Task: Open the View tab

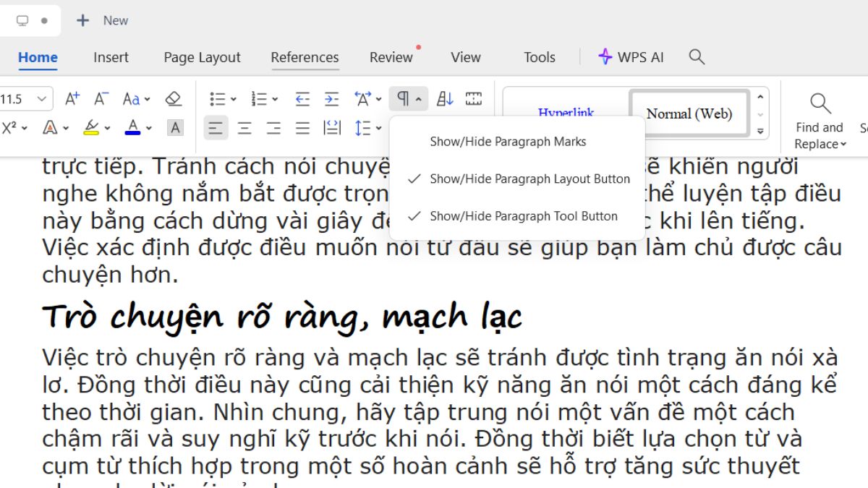Action: click(465, 57)
